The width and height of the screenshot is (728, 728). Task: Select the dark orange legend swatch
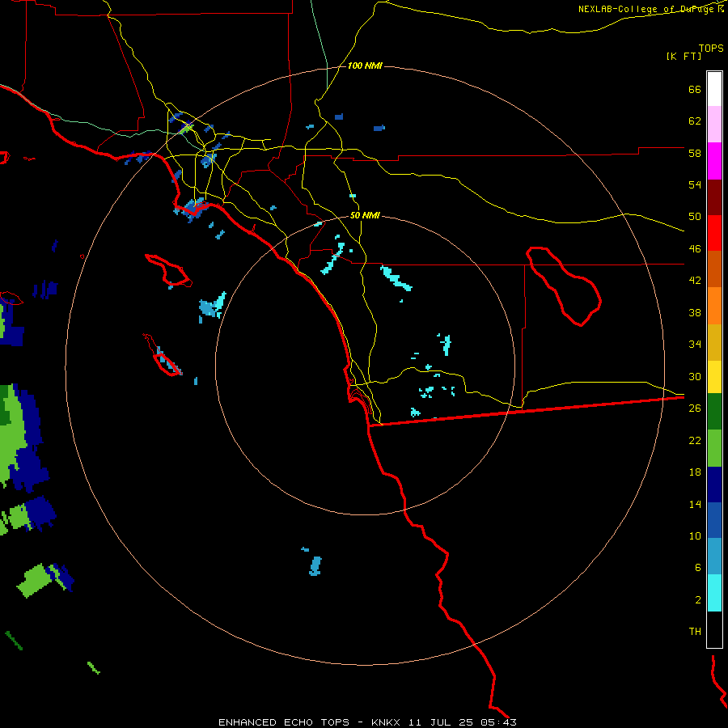click(x=714, y=269)
